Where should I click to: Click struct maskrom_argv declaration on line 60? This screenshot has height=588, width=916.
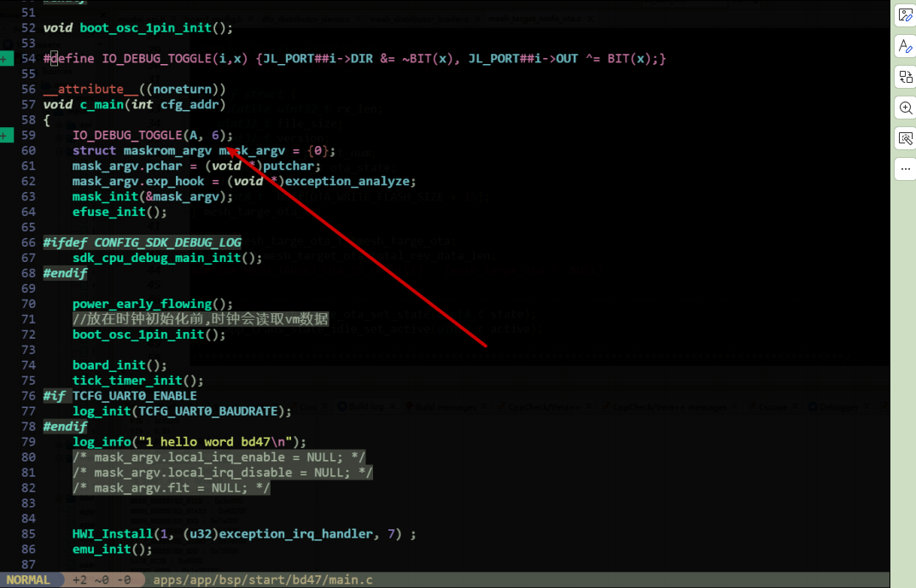click(204, 151)
